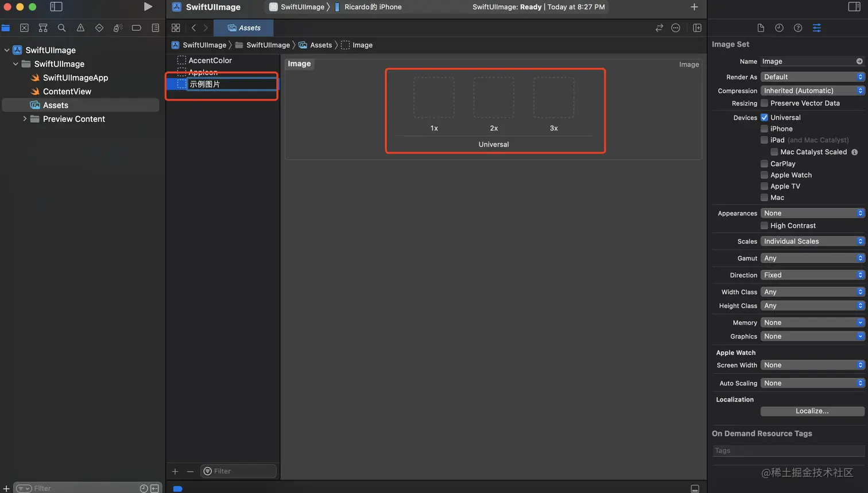Click the Localize... button

[812, 411]
